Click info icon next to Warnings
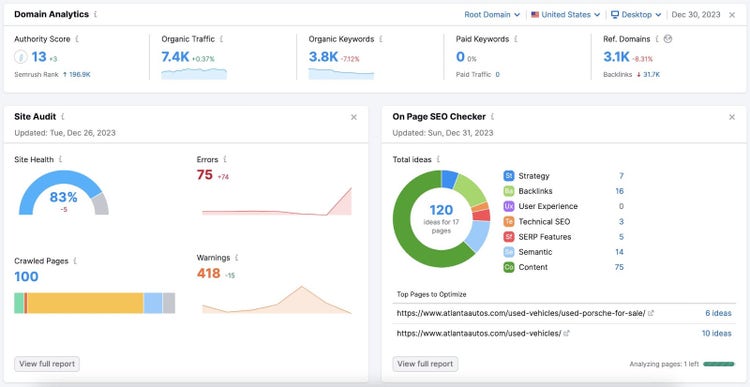This screenshot has width=750, height=387. point(237,258)
